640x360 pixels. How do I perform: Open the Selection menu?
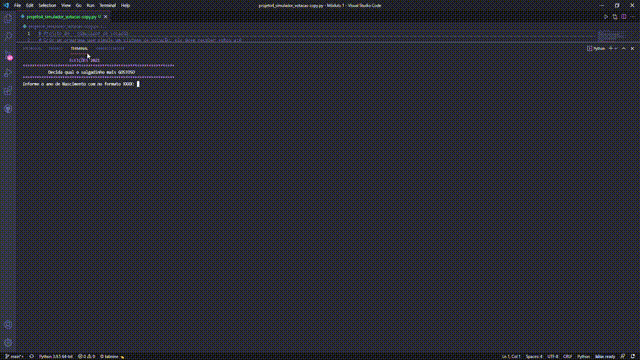click(x=47, y=5)
